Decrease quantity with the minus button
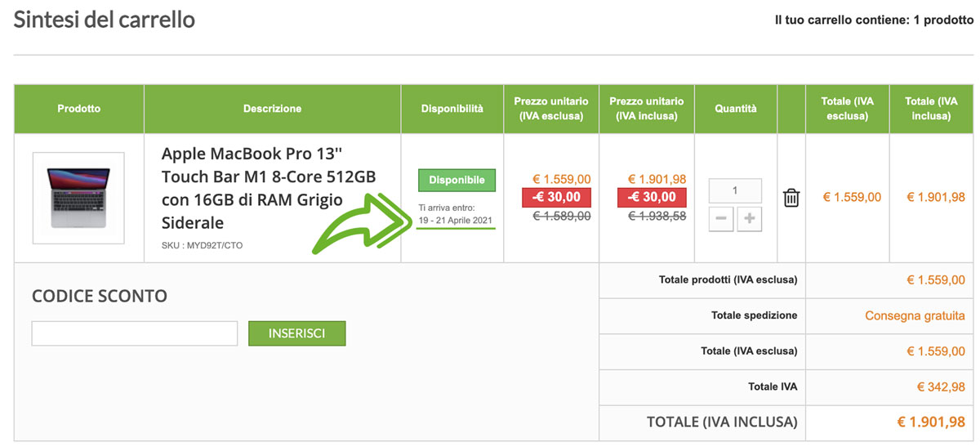Viewport: 980px width, 447px height. 721,219
